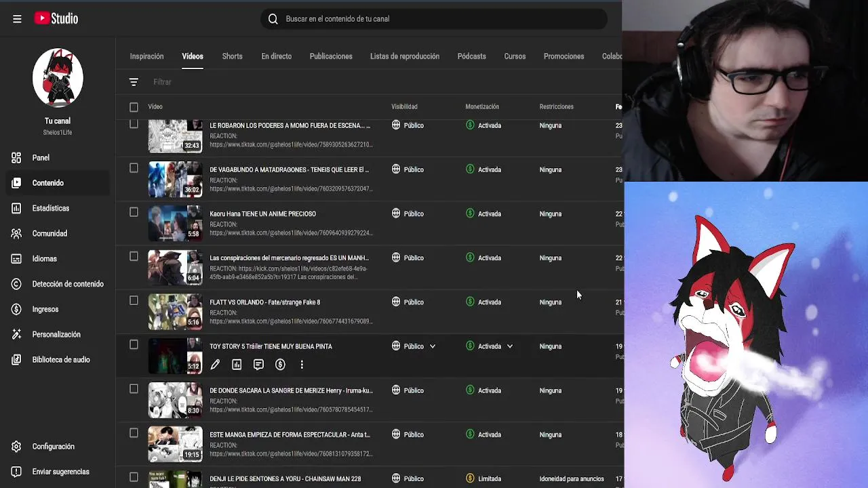
Task: Click the Ingresos dollar icon
Action: point(16,309)
